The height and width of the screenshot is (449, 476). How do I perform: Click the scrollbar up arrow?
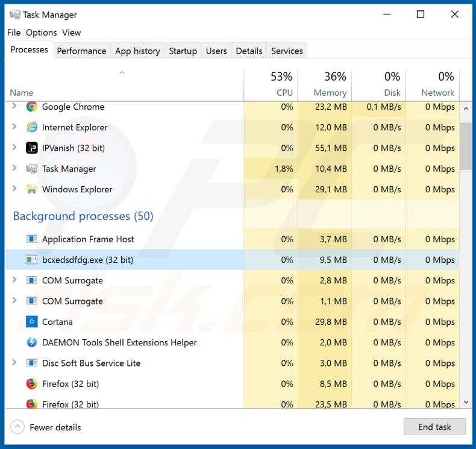click(466, 108)
